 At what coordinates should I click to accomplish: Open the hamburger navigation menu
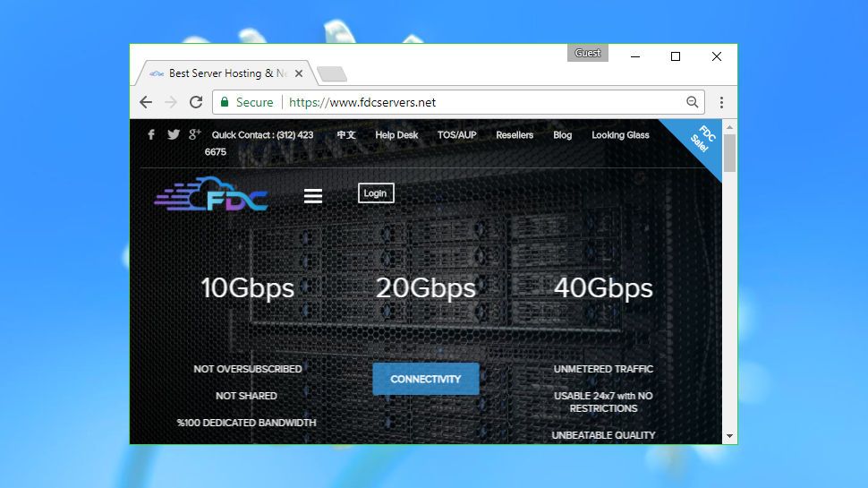[313, 195]
